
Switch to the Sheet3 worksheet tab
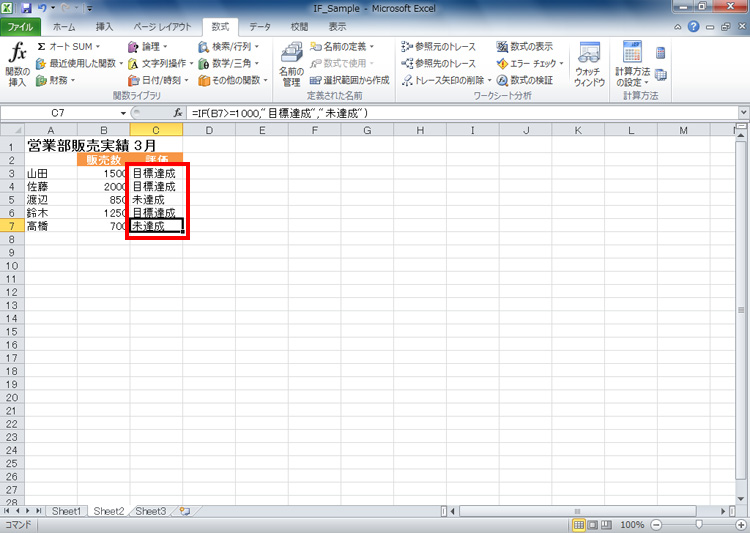tap(151, 511)
